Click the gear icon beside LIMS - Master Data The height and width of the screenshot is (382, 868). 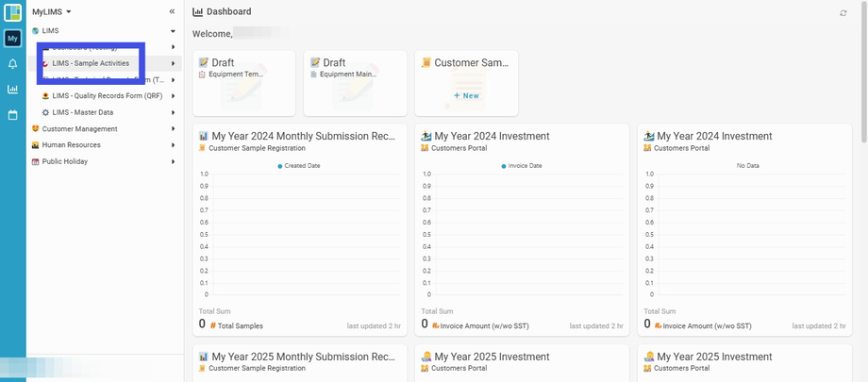(45, 112)
